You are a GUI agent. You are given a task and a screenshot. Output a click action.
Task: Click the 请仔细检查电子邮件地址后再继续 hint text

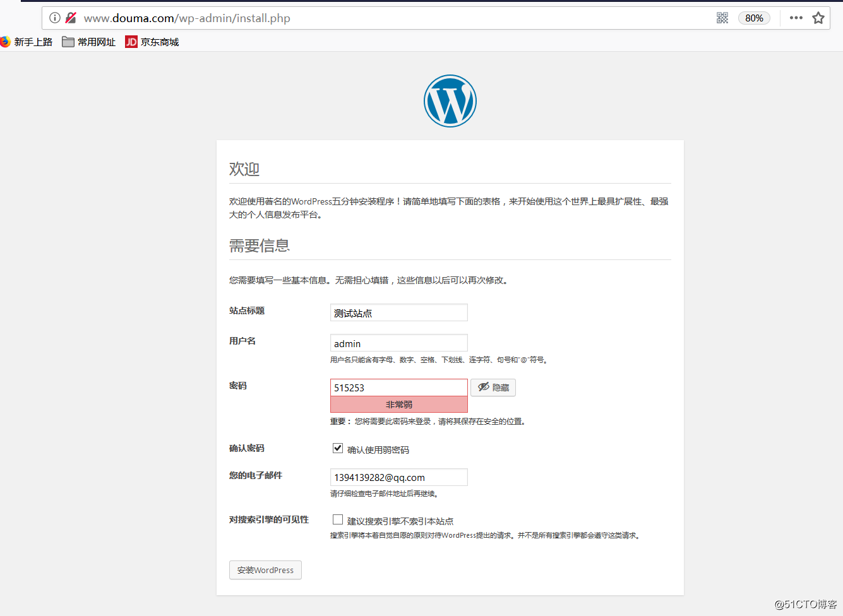tap(385, 494)
